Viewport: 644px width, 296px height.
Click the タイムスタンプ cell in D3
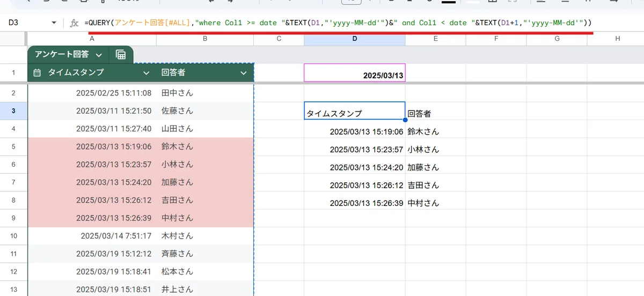tap(355, 111)
